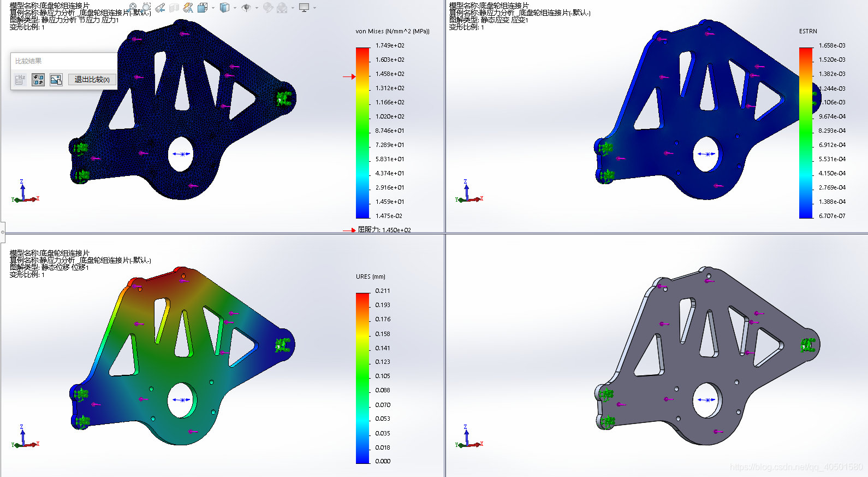Click Previous View icon in toolbar

pos(160,8)
